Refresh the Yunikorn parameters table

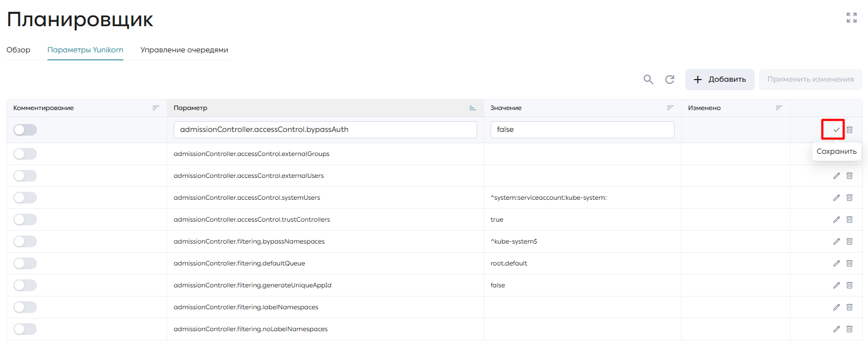[670, 80]
